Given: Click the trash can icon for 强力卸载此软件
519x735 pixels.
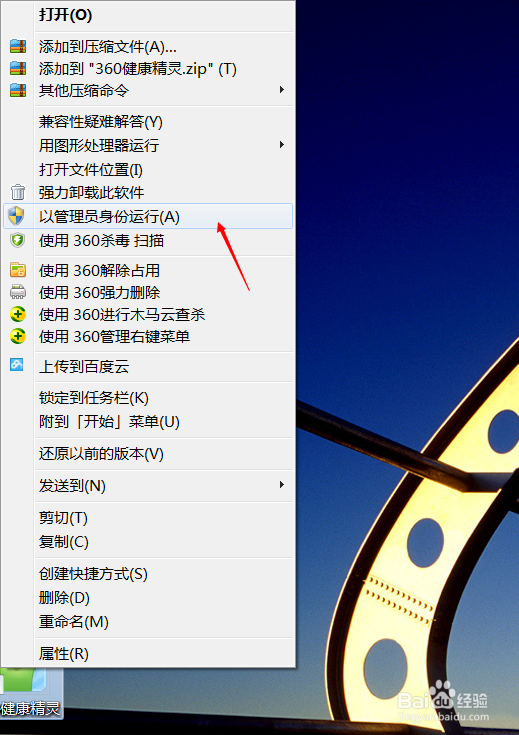Looking at the screenshot, I should click(x=18, y=192).
